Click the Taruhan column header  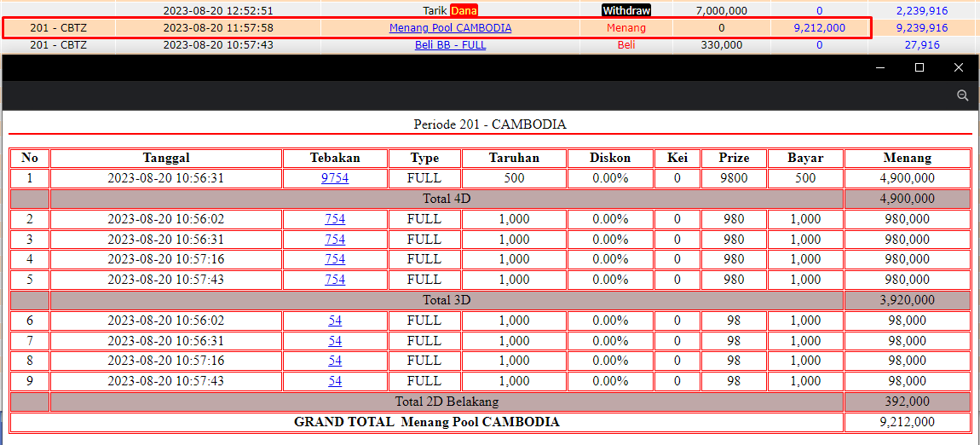pos(515,158)
